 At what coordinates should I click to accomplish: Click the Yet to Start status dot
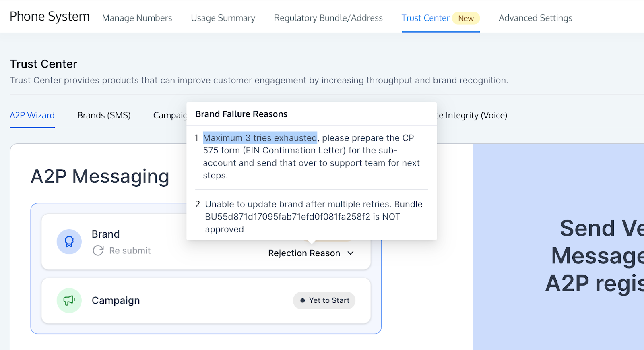tap(303, 300)
